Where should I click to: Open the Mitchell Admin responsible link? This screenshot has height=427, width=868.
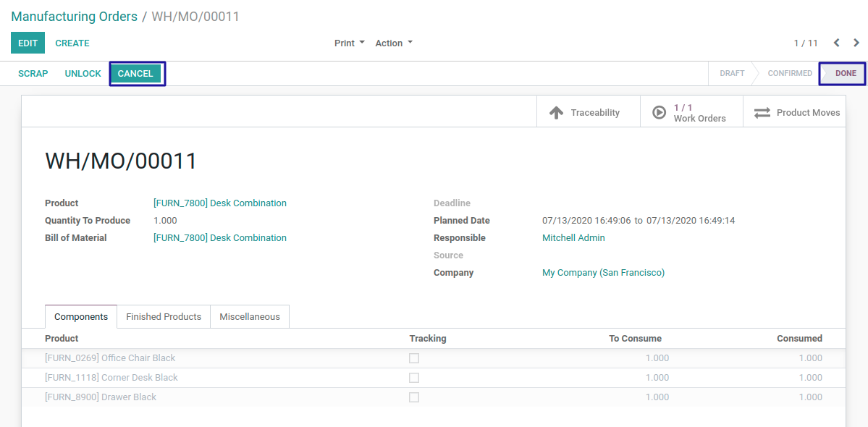click(x=573, y=238)
